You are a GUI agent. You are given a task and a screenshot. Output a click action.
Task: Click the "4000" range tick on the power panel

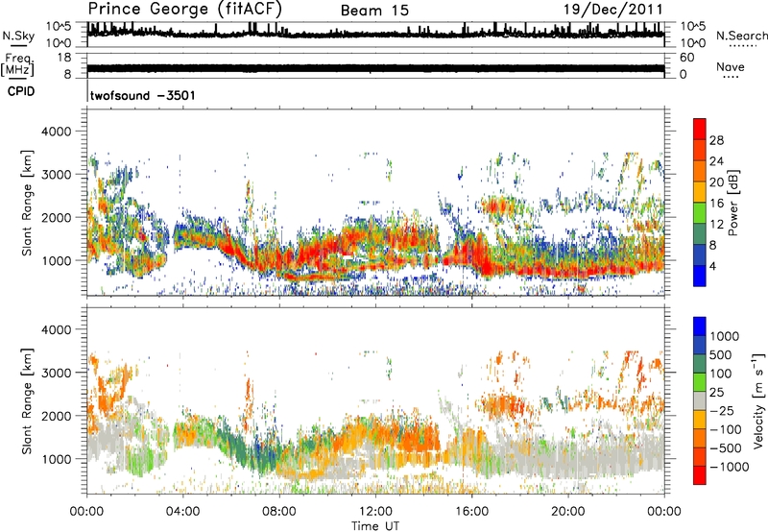[57, 132]
